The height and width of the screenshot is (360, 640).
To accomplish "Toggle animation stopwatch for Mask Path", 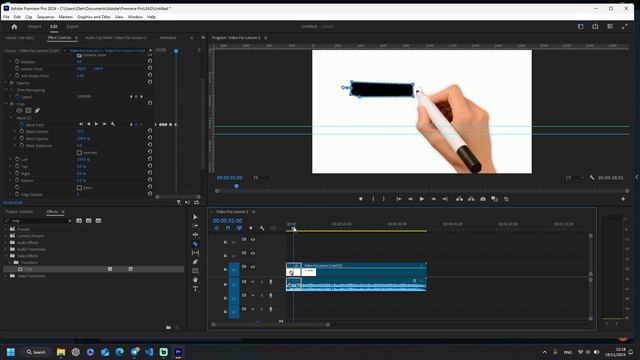I will (x=22, y=124).
